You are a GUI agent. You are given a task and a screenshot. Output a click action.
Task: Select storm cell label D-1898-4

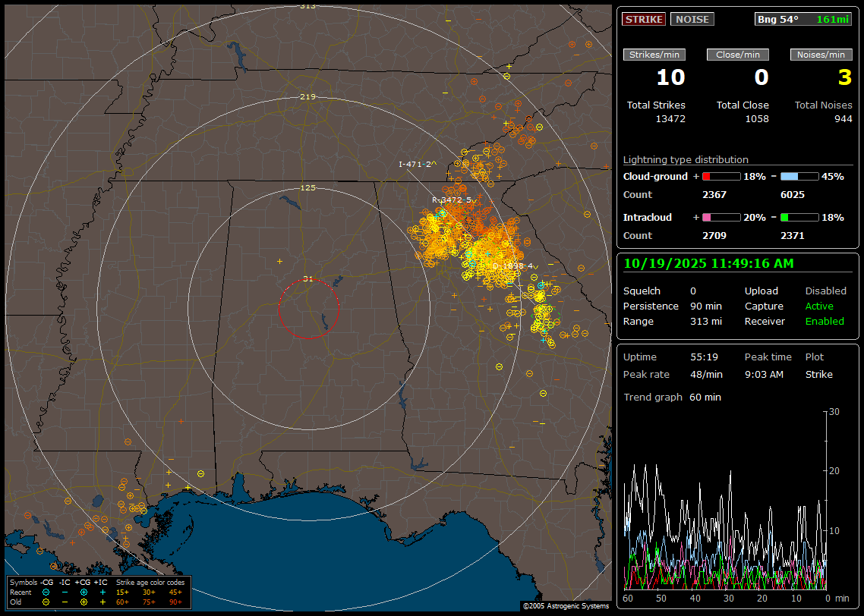click(x=513, y=266)
